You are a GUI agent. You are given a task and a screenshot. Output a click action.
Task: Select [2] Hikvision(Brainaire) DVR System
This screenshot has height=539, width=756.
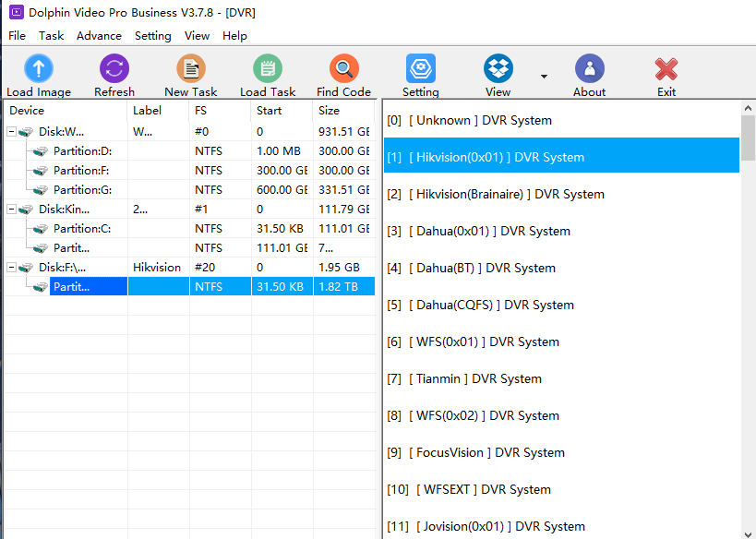[x=562, y=194]
